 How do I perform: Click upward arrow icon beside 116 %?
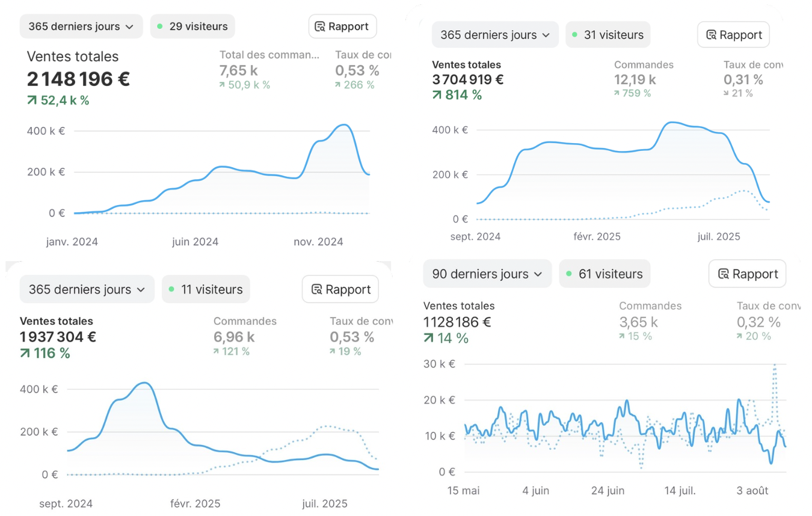coord(25,353)
